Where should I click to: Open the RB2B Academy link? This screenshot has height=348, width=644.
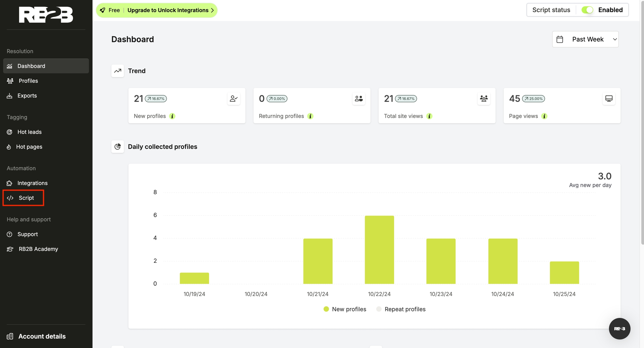(38, 249)
